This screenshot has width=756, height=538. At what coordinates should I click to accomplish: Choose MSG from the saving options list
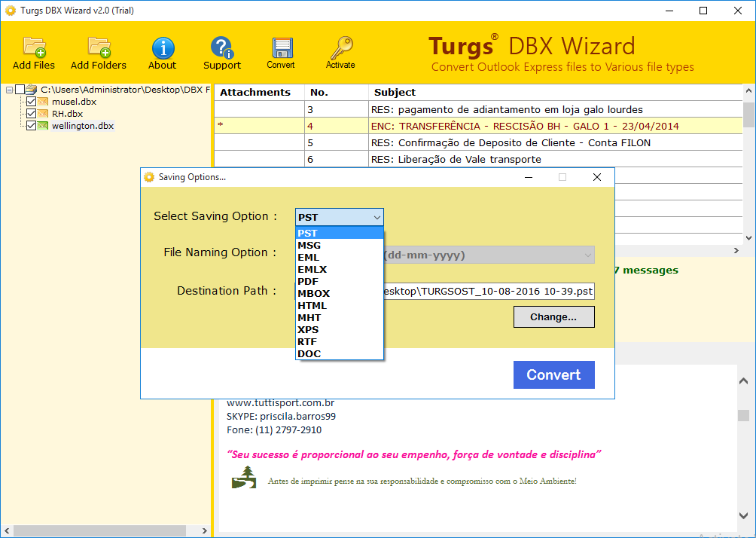pyautogui.click(x=340, y=245)
